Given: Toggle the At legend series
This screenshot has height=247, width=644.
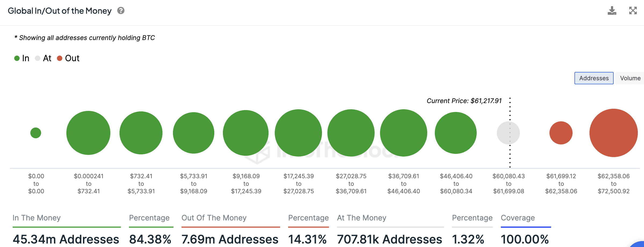Looking at the screenshot, I should 43,58.
